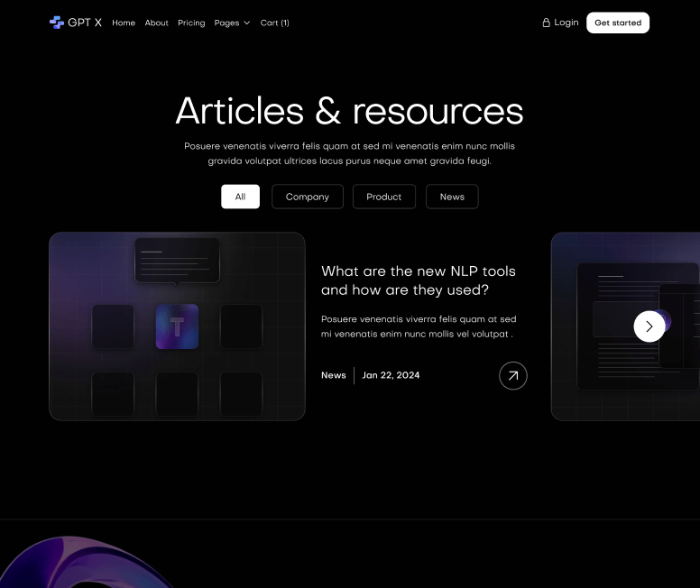700x588 pixels.
Task: Filter articles by Company
Action: point(307,197)
